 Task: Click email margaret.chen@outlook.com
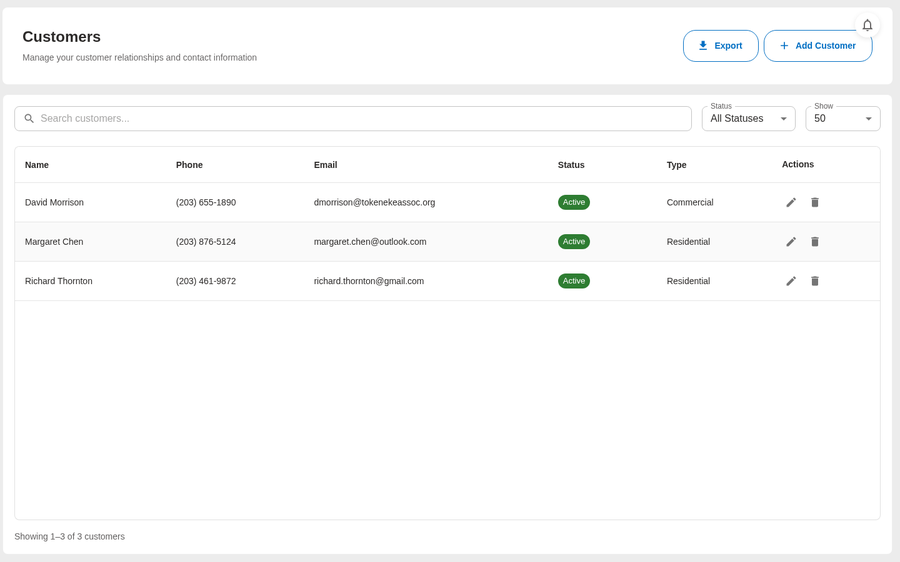pyautogui.click(x=370, y=242)
